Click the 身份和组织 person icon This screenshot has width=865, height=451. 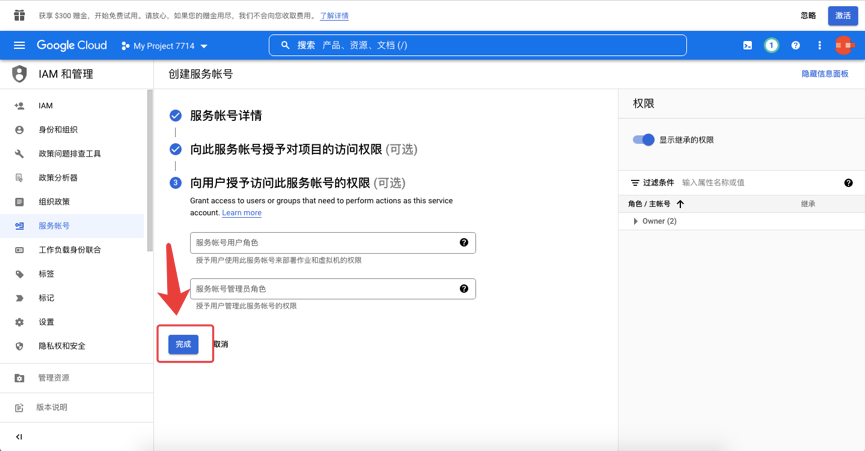(19, 130)
